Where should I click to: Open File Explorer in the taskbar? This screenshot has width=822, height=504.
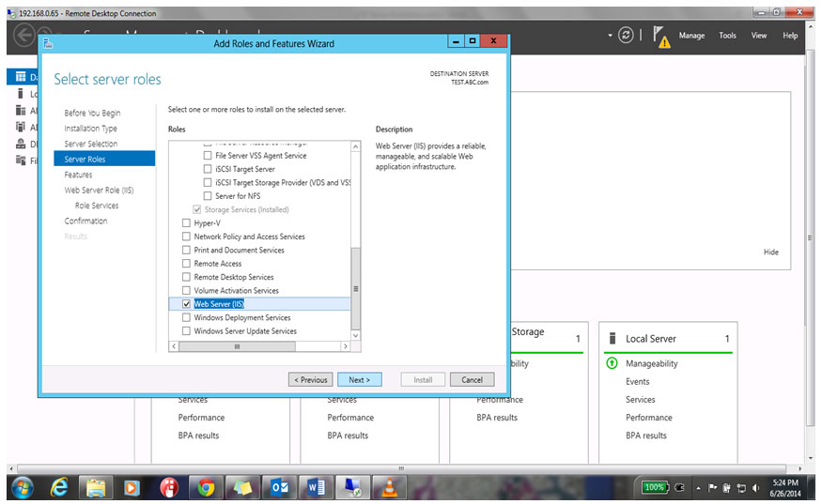click(x=96, y=488)
